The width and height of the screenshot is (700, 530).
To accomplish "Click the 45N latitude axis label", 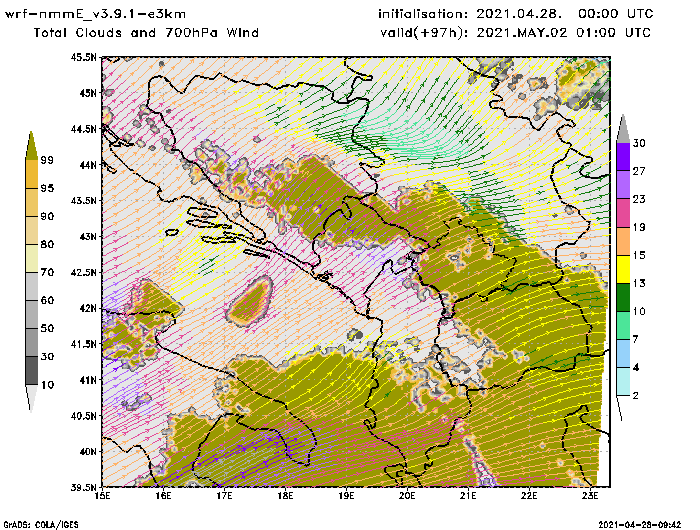I will click(x=87, y=93).
